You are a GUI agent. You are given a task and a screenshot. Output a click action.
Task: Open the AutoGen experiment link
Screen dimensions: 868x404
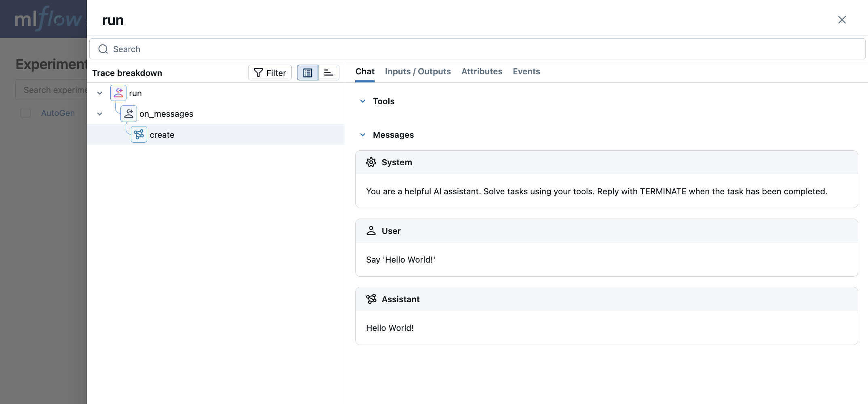click(58, 113)
